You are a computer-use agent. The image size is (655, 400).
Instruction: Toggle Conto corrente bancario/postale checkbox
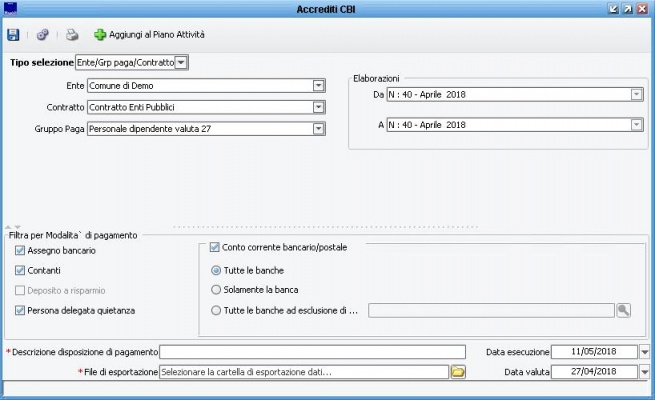pyautogui.click(x=214, y=247)
